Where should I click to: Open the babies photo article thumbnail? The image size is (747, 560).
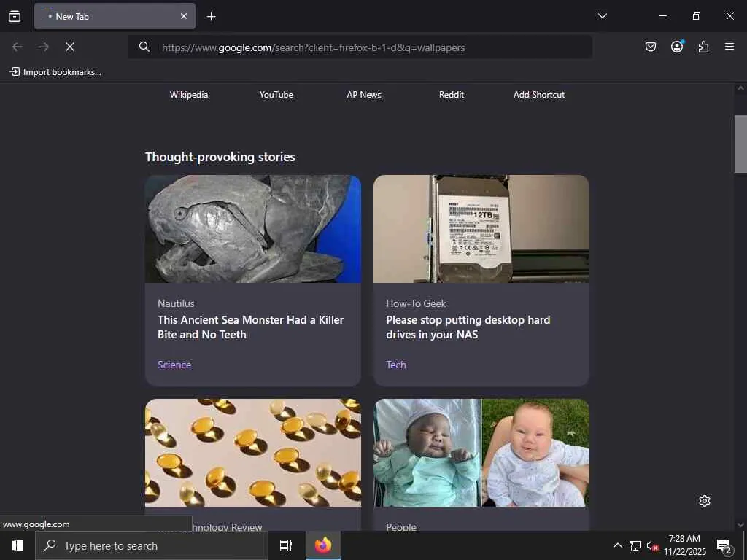pyautogui.click(x=481, y=453)
